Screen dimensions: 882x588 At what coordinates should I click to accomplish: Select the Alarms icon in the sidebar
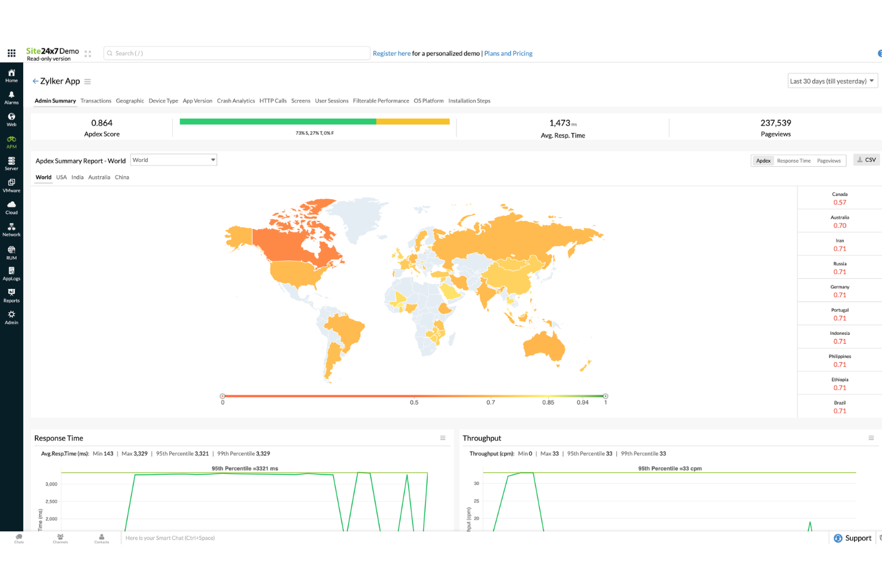click(x=11, y=97)
